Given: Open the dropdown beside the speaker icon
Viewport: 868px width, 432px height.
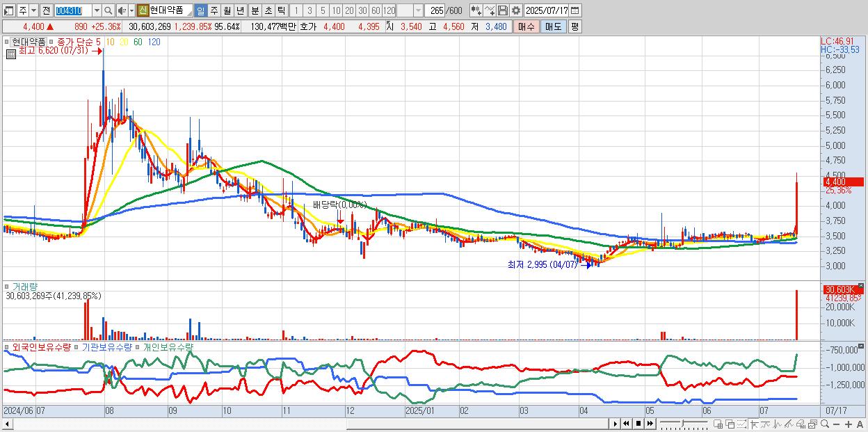Looking at the screenshot, I should pos(131,10).
